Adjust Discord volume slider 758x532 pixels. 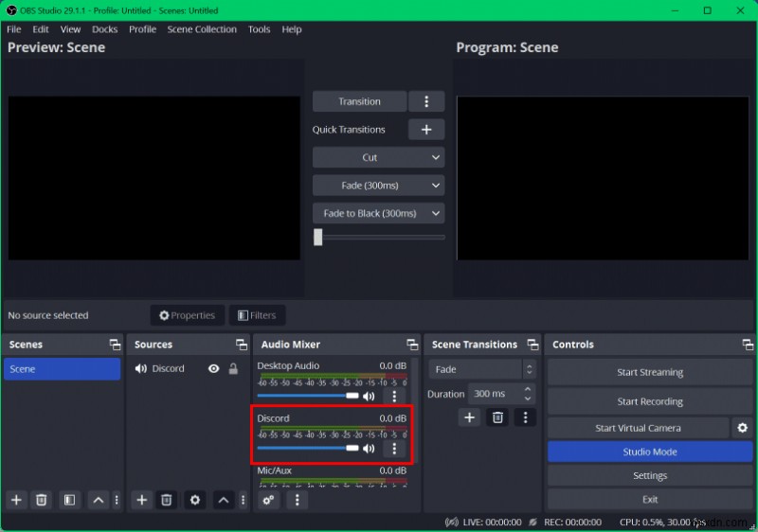click(308, 448)
